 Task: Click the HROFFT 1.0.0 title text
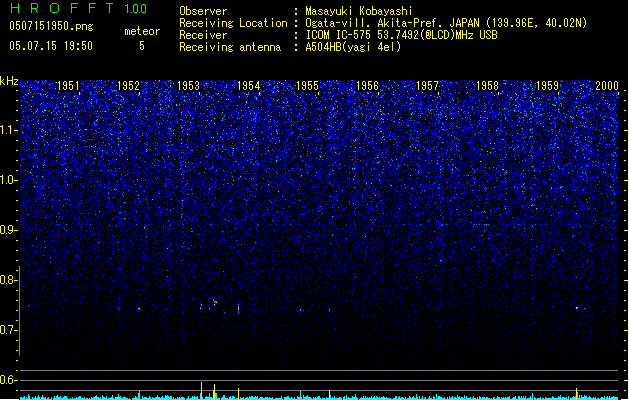tap(78, 8)
